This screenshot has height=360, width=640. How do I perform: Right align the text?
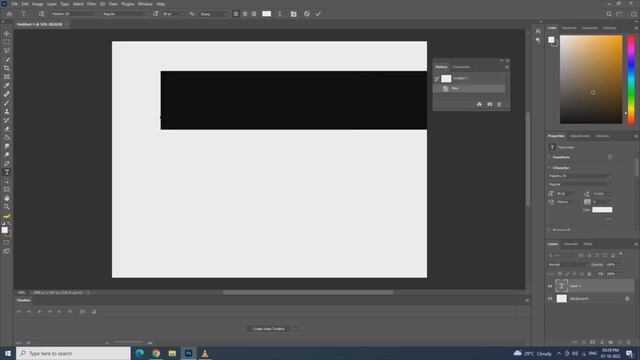pyautogui.click(x=254, y=14)
